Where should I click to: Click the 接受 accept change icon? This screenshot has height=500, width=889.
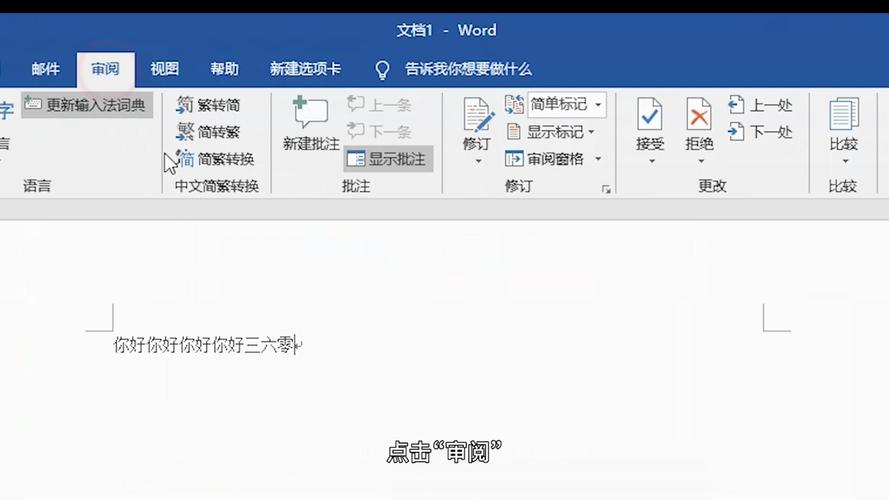[x=650, y=114]
